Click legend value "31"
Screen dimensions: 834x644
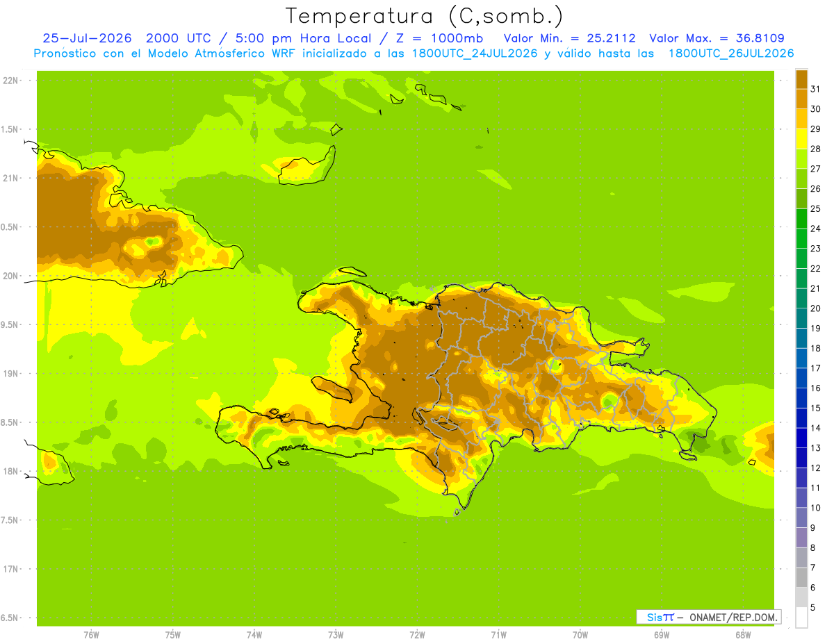pos(815,89)
